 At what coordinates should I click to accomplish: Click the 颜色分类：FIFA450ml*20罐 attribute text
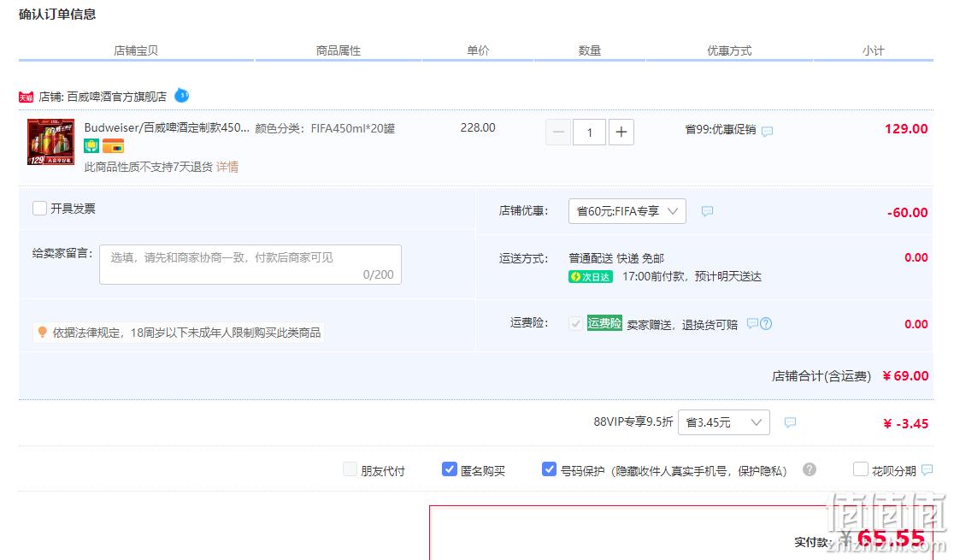325,128
